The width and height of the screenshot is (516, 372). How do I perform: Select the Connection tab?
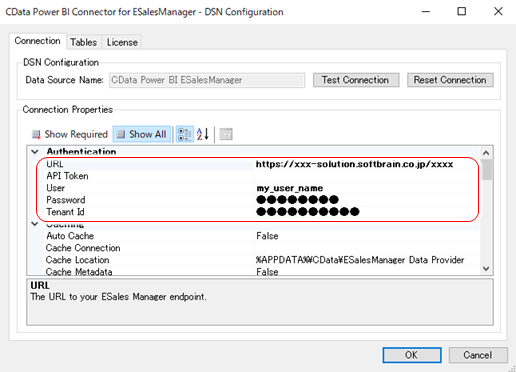(38, 41)
